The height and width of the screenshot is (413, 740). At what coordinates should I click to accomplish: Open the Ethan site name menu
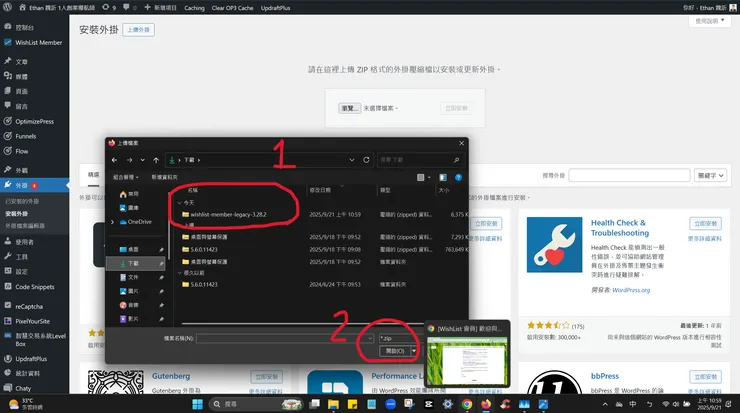[x=57, y=8]
